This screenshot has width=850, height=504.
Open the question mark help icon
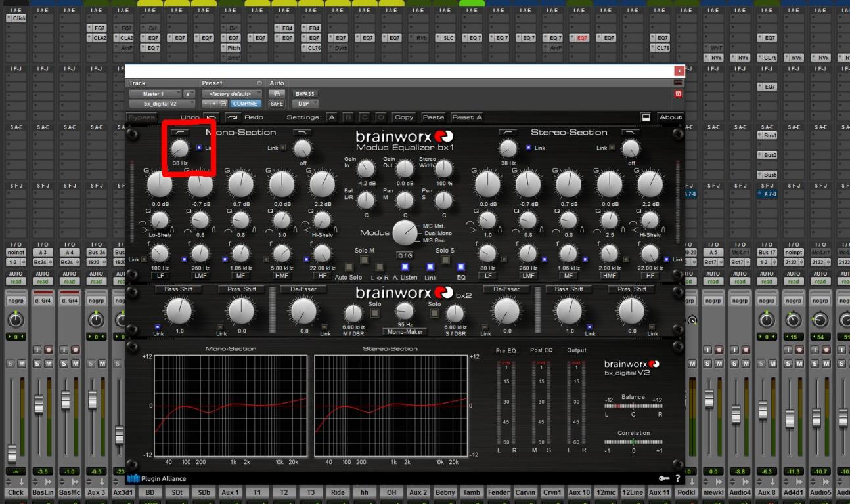click(x=677, y=478)
